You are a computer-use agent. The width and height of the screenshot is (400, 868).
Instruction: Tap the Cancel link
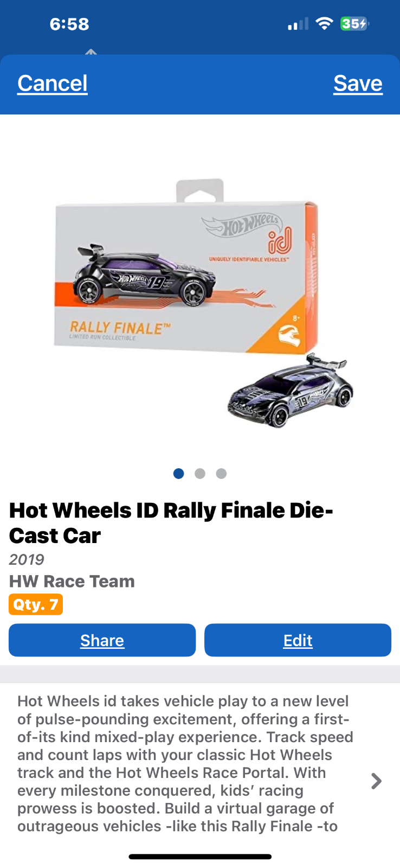point(53,83)
